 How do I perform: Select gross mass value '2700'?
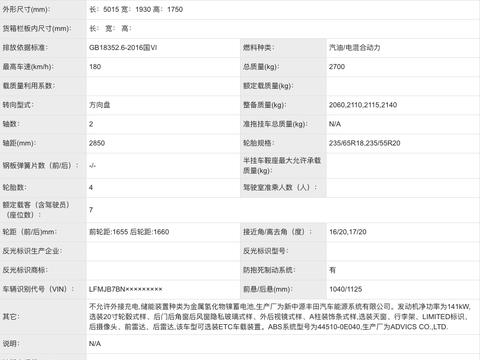337,67
